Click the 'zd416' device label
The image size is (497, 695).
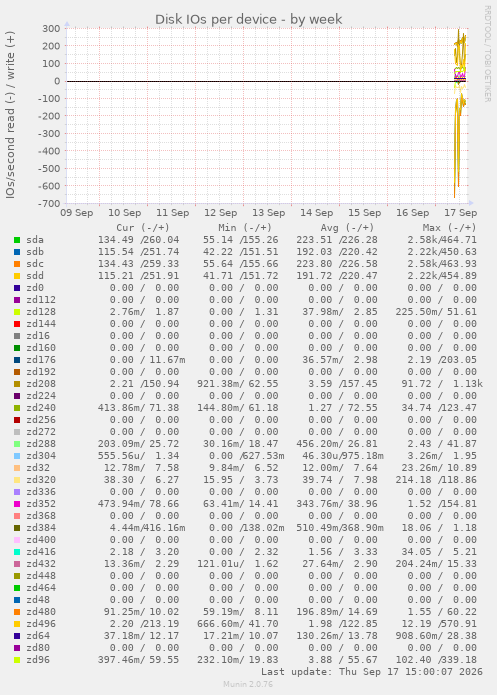(41, 551)
